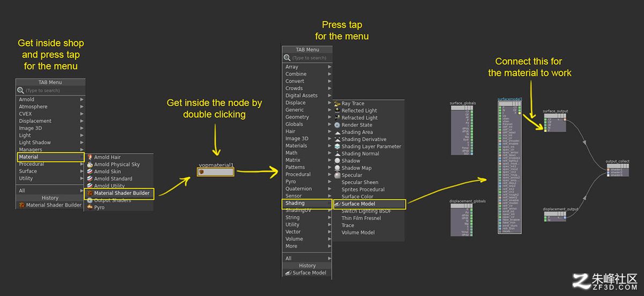Open the Material category in left menu

click(50, 157)
